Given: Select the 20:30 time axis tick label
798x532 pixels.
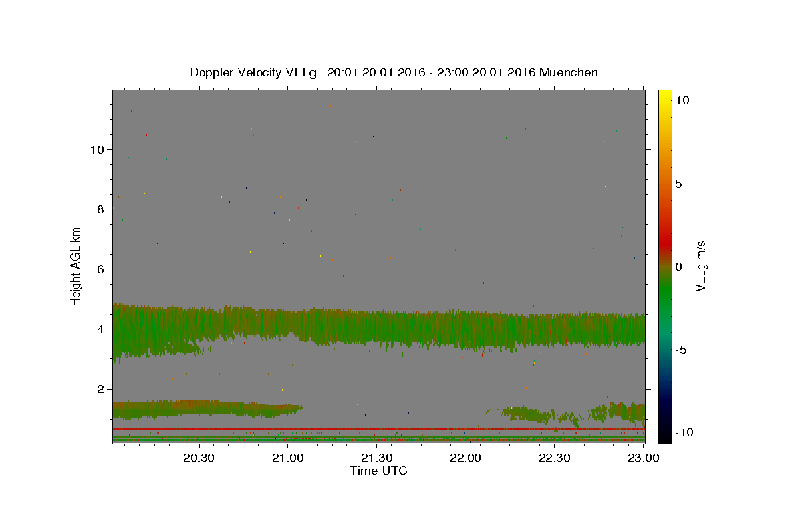Looking at the screenshot, I should tap(199, 458).
